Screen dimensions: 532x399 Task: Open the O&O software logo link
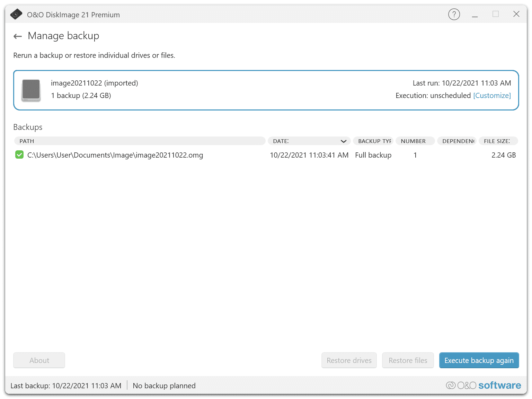point(484,385)
